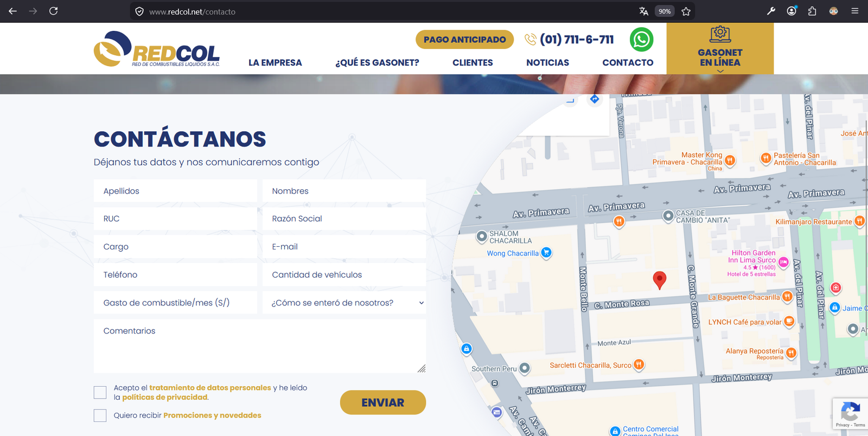Open the ¿Cómo se enteró de nosotros? dropdown
The width and height of the screenshot is (868, 436).
344,303
